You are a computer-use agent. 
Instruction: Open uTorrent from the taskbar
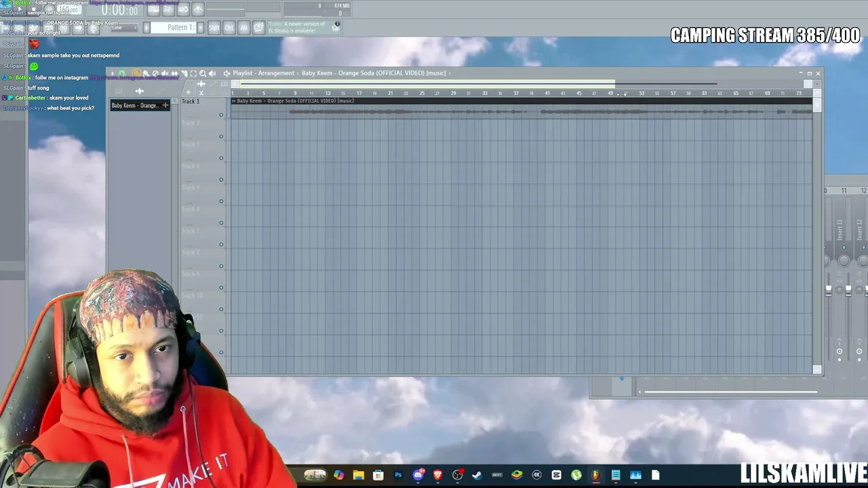576,475
